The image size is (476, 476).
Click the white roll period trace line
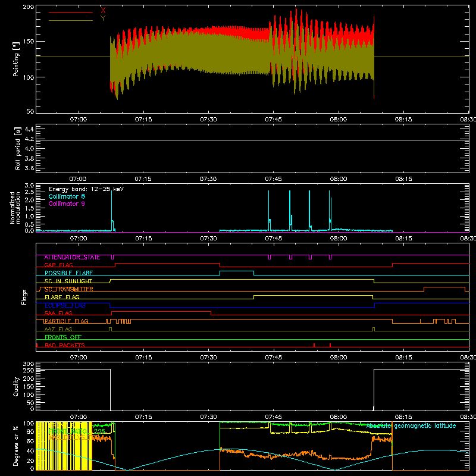[252, 140]
